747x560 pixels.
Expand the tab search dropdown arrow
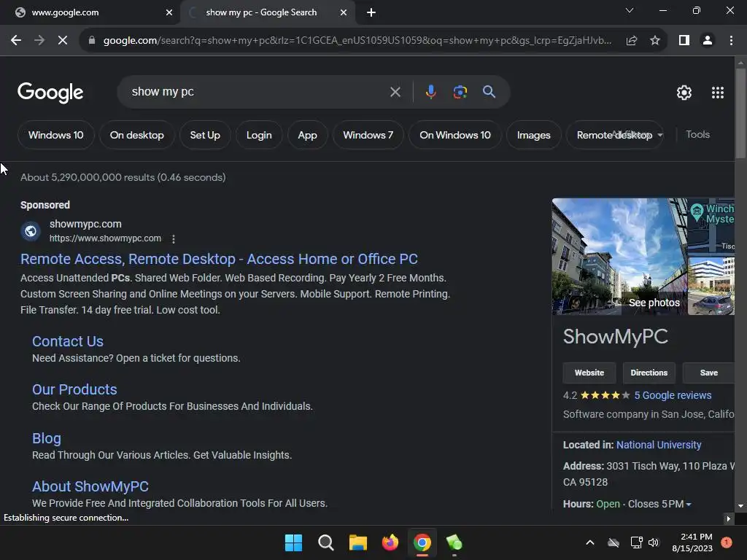click(630, 10)
